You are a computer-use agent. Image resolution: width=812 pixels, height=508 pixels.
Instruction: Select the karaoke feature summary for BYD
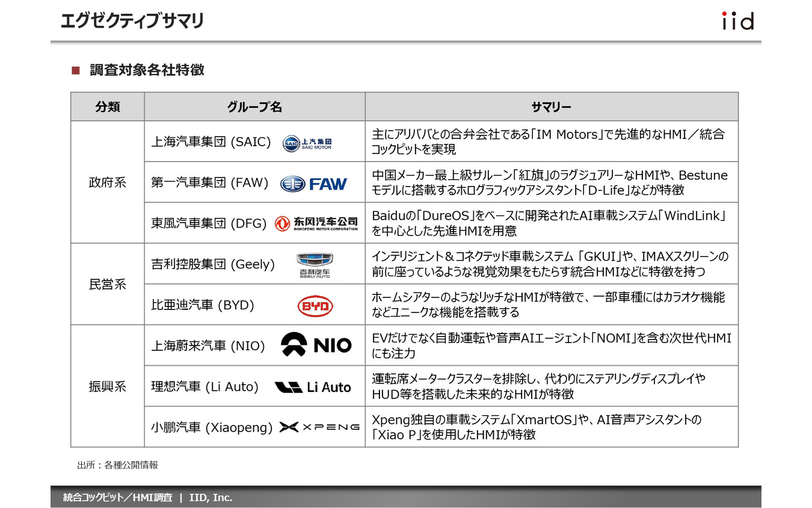[x=549, y=305]
